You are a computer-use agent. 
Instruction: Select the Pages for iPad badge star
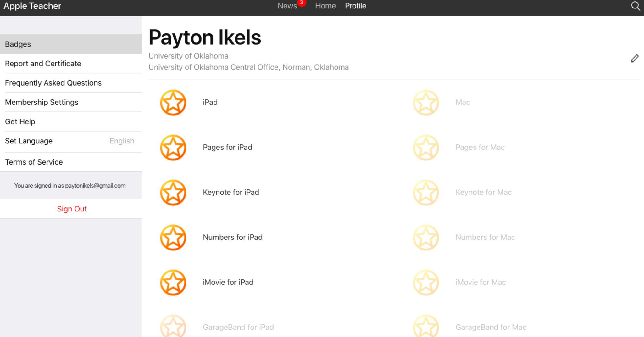pyautogui.click(x=173, y=148)
